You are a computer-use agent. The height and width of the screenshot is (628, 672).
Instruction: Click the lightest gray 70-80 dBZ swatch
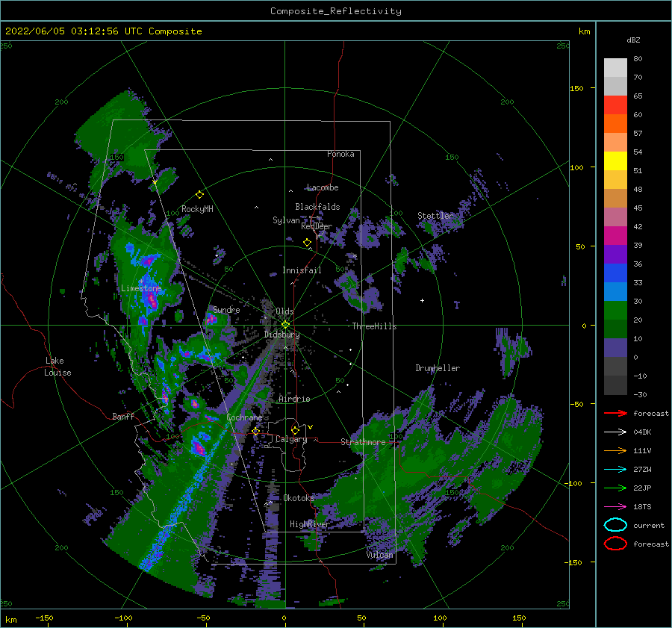615,68
